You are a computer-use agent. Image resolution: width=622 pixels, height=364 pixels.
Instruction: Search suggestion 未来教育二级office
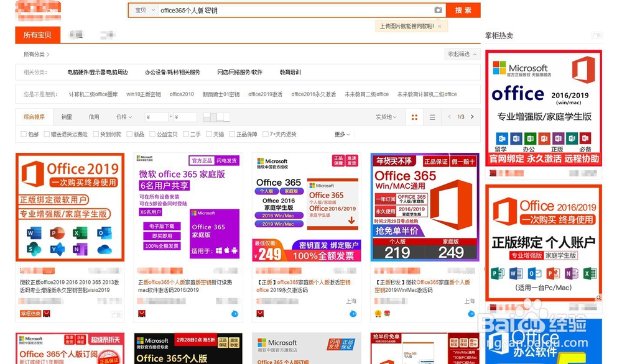point(366,94)
